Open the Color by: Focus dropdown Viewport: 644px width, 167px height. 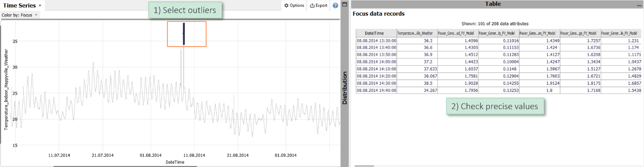(x=20, y=15)
